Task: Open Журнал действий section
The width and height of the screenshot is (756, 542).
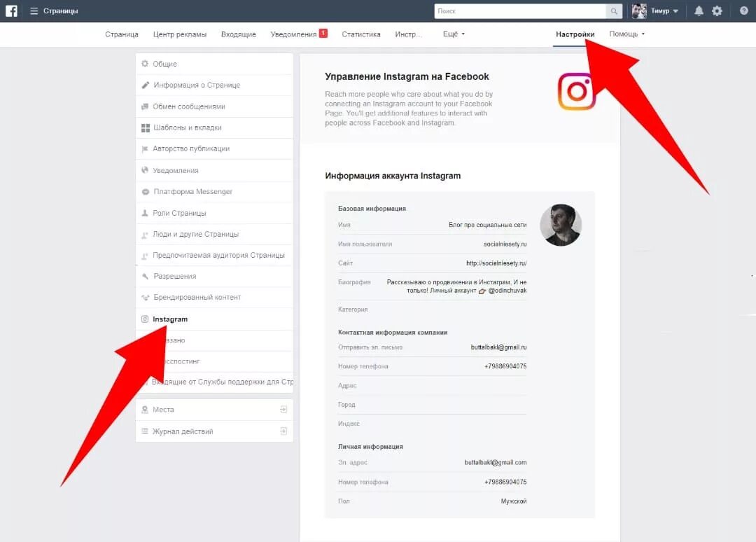Action: click(x=215, y=431)
